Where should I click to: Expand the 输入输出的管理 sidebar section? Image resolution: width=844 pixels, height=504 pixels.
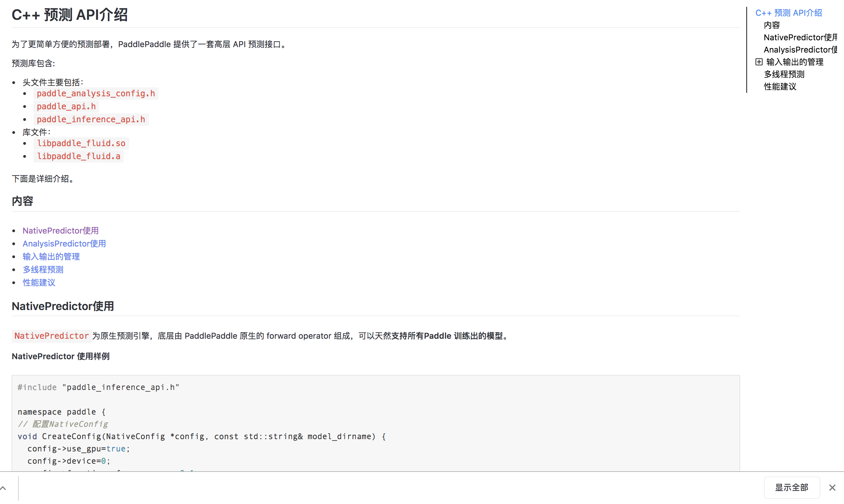pos(759,62)
